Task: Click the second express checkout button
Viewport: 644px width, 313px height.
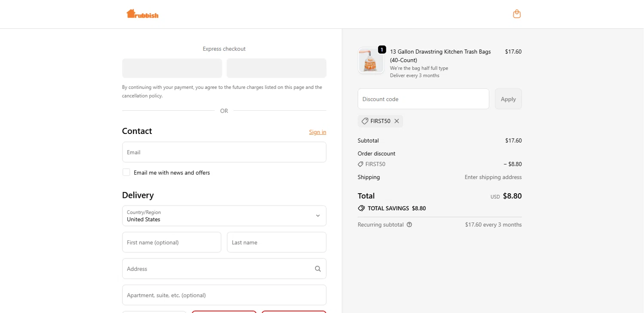Action: (x=276, y=68)
